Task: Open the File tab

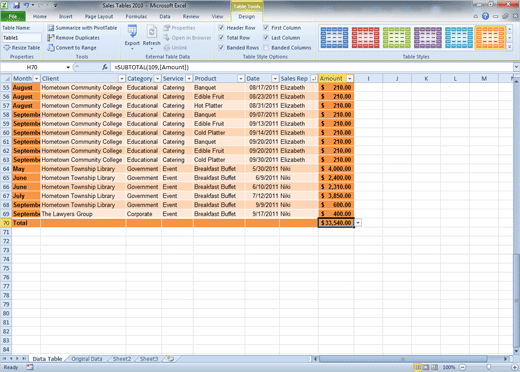Action: tap(13, 16)
